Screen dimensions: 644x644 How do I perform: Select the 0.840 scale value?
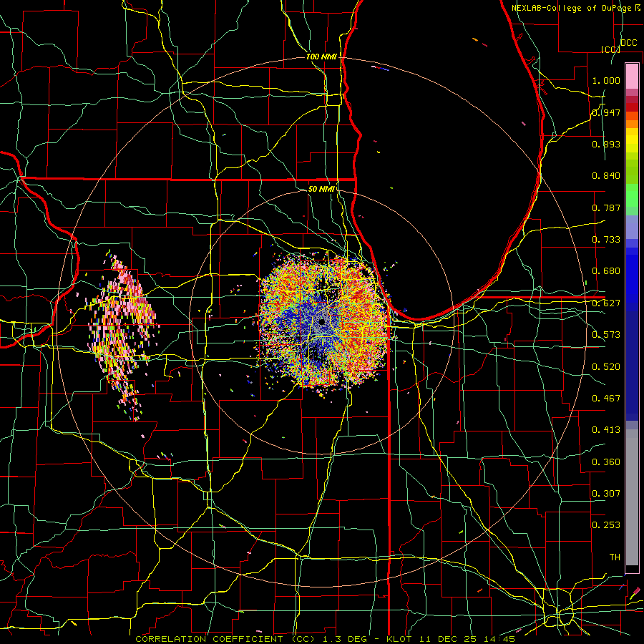(x=606, y=176)
